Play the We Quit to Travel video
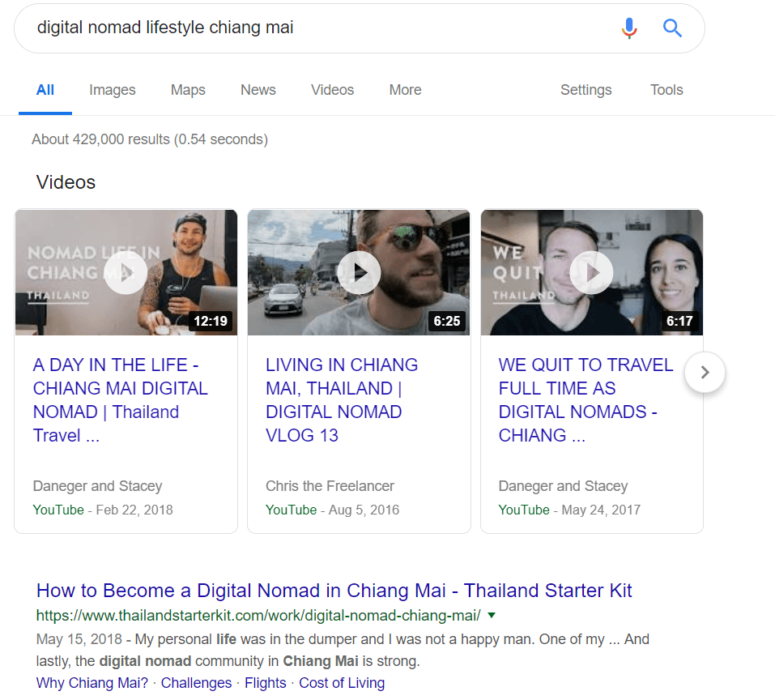775x700 pixels. point(591,273)
